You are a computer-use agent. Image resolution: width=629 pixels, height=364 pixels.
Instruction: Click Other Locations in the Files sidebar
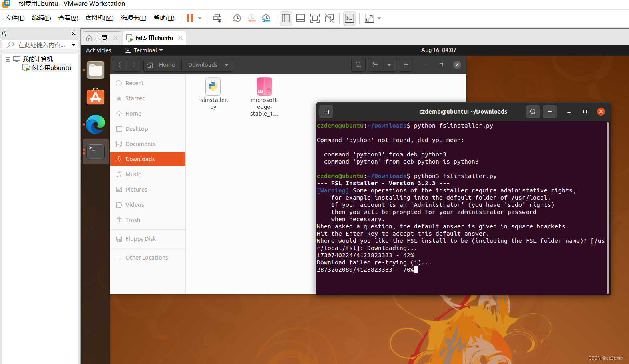click(148, 258)
